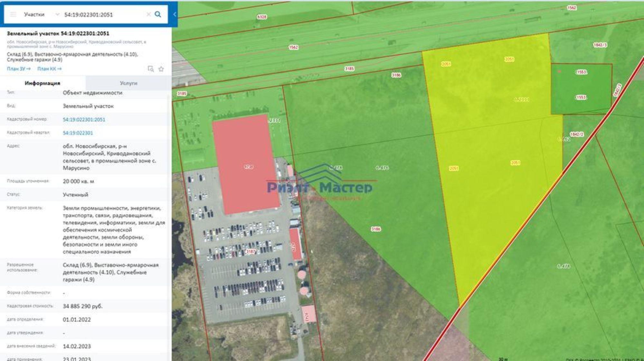Open cadastral quarter 54:19:022301 link

(x=78, y=133)
